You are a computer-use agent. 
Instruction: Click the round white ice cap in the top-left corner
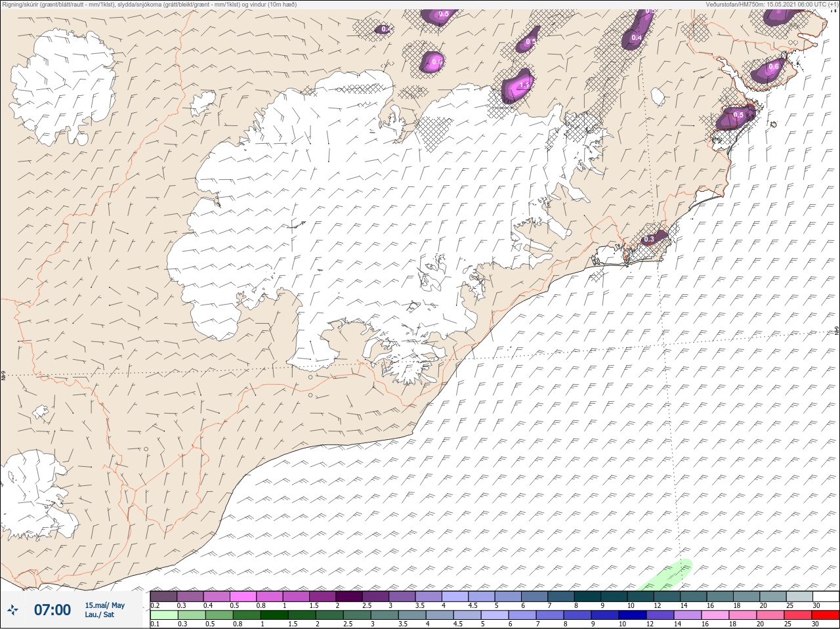(64, 89)
